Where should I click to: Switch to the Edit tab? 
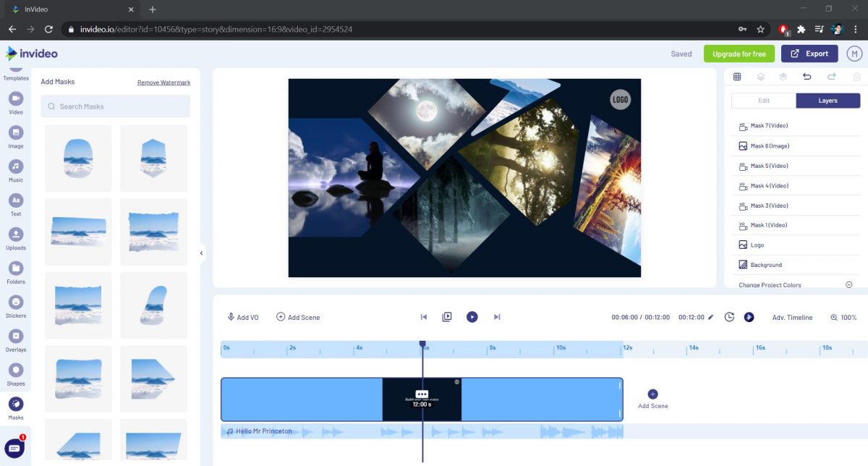[762, 100]
